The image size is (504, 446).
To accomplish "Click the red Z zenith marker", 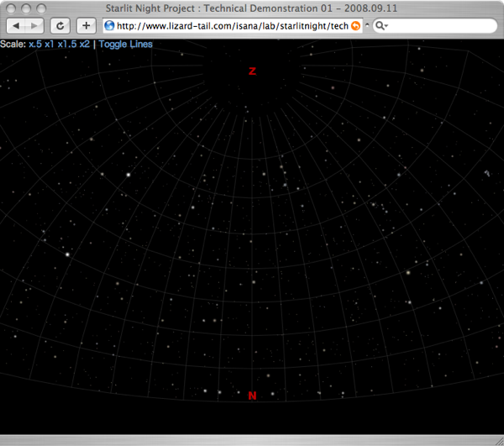I will pos(252,71).
